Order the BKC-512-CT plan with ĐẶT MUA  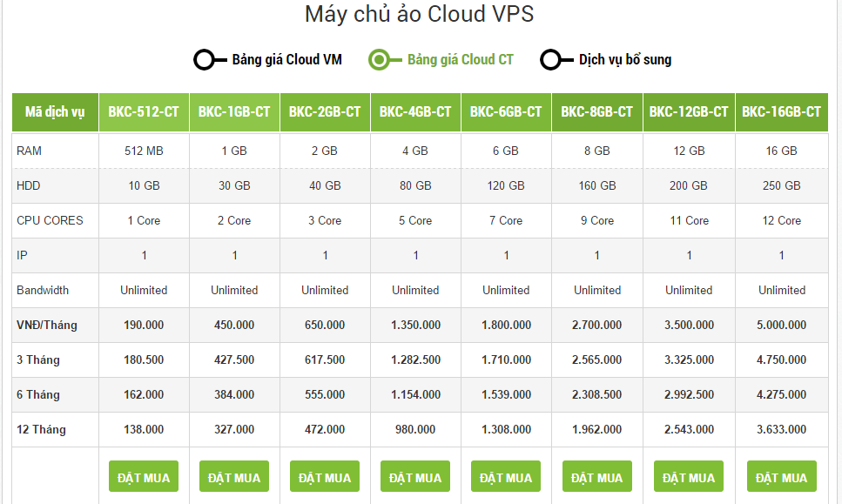(x=144, y=476)
